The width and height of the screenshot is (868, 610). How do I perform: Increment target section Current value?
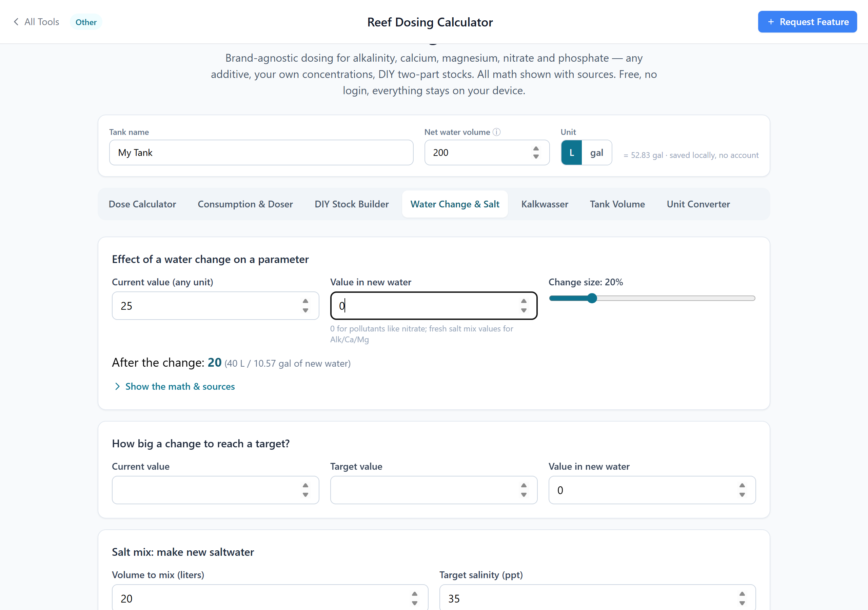pyautogui.click(x=305, y=486)
